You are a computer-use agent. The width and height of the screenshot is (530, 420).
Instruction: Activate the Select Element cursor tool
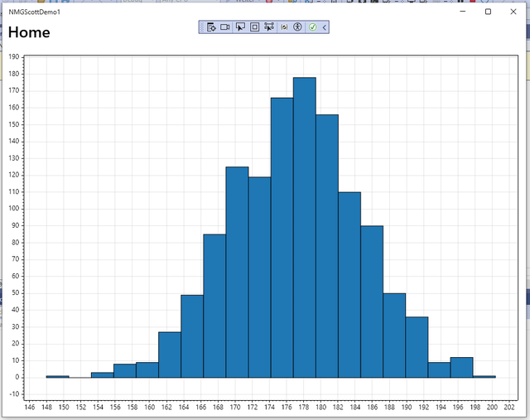tap(240, 27)
